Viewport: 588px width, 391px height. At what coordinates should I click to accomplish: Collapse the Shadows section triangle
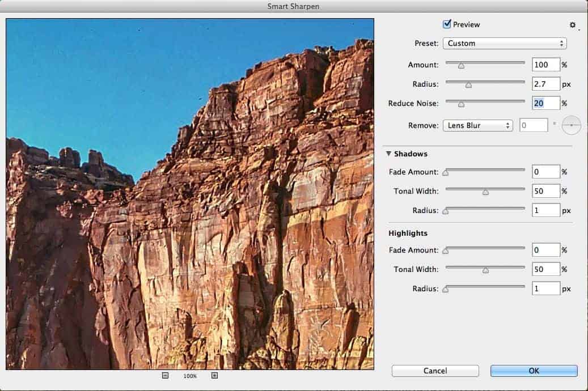(x=389, y=154)
